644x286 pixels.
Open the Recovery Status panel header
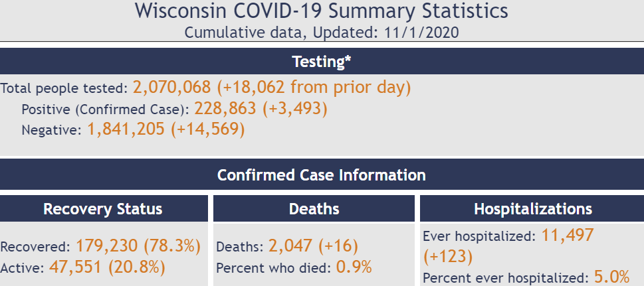(103, 209)
